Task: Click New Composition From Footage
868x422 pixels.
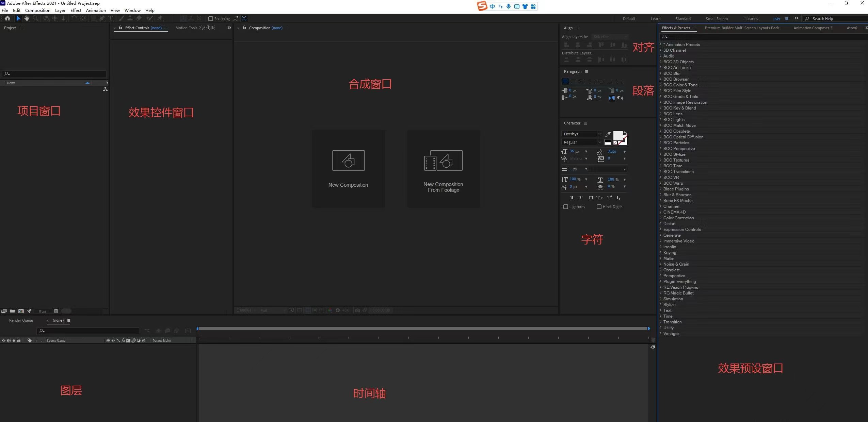Action: click(443, 169)
